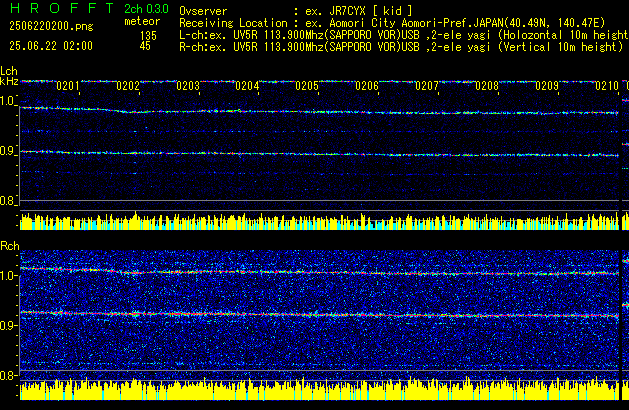Select the 0202 time marker
Image resolution: width=629 pixels, height=410 pixels.
[x=128, y=86]
